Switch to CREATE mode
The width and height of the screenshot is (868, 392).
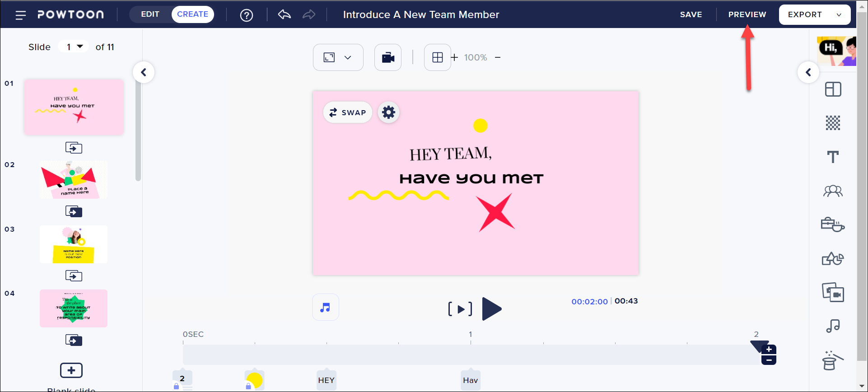[192, 14]
